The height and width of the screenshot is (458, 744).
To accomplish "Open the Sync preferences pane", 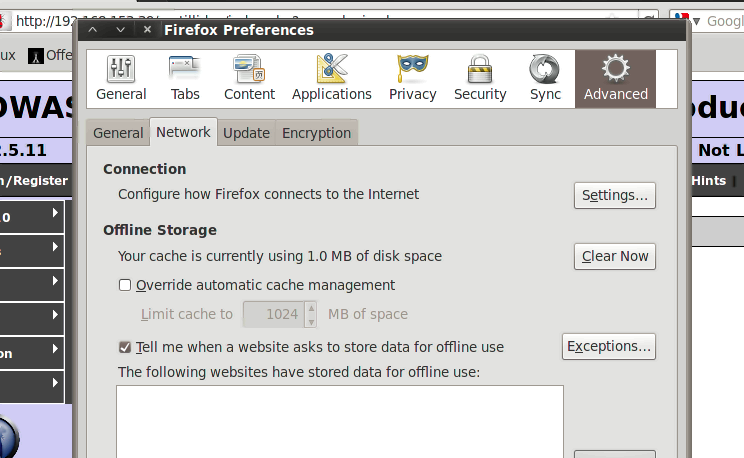I will point(545,78).
